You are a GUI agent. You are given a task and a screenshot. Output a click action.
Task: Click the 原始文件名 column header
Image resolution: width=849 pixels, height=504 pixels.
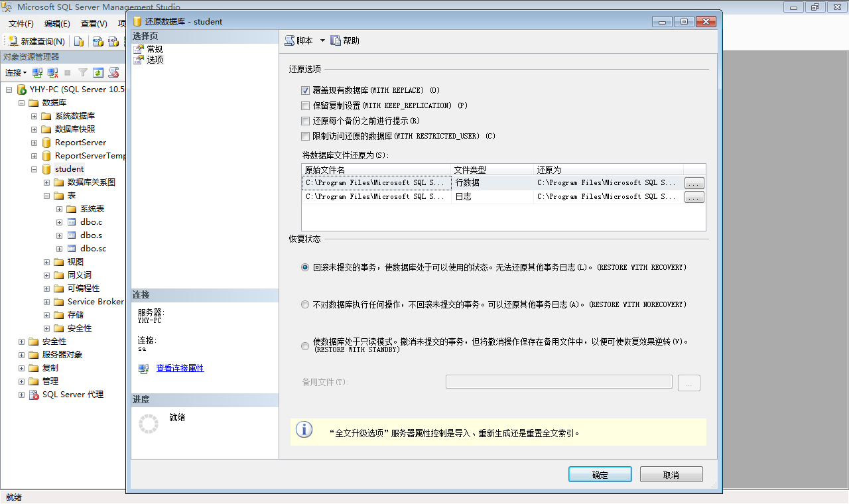click(377, 170)
